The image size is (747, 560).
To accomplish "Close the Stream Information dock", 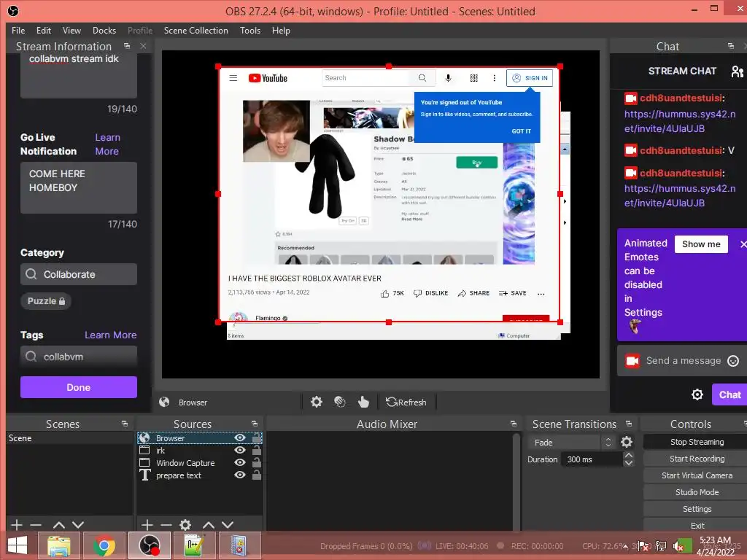I will pyautogui.click(x=143, y=46).
